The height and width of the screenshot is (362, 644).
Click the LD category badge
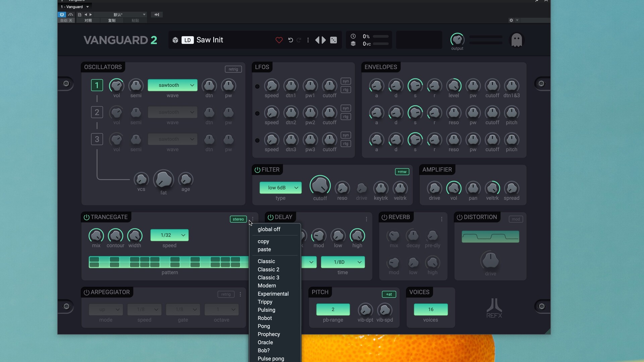pyautogui.click(x=187, y=40)
